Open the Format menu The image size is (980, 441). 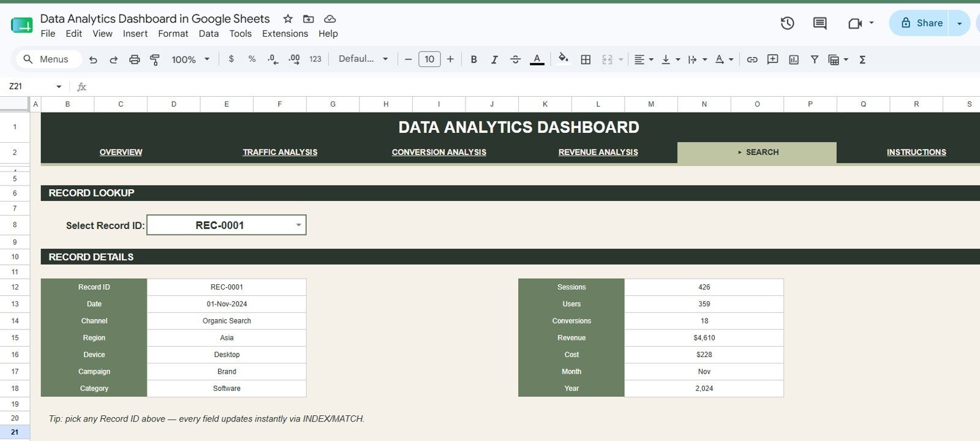coord(173,34)
